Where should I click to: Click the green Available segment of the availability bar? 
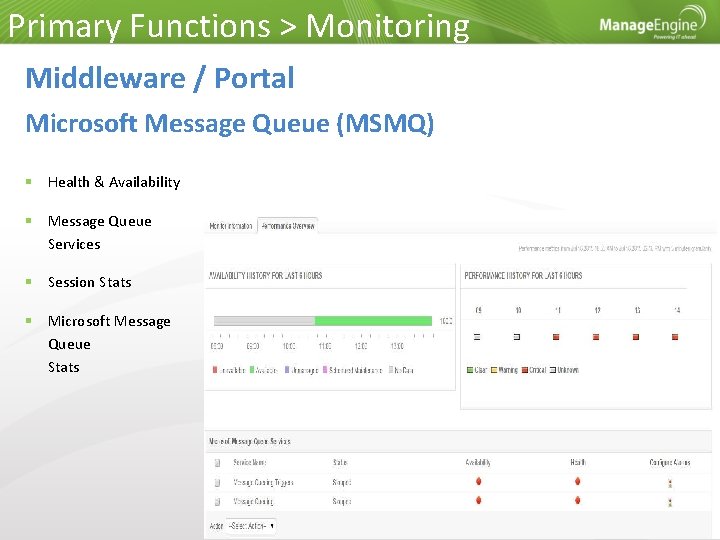pyautogui.click(x=373, y=321)
